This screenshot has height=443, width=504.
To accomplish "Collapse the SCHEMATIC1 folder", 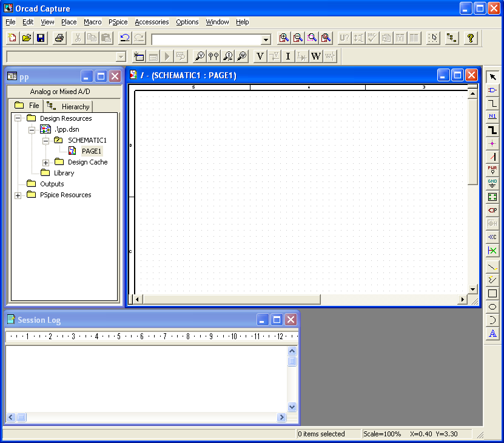I will click(x=45, y=141).
